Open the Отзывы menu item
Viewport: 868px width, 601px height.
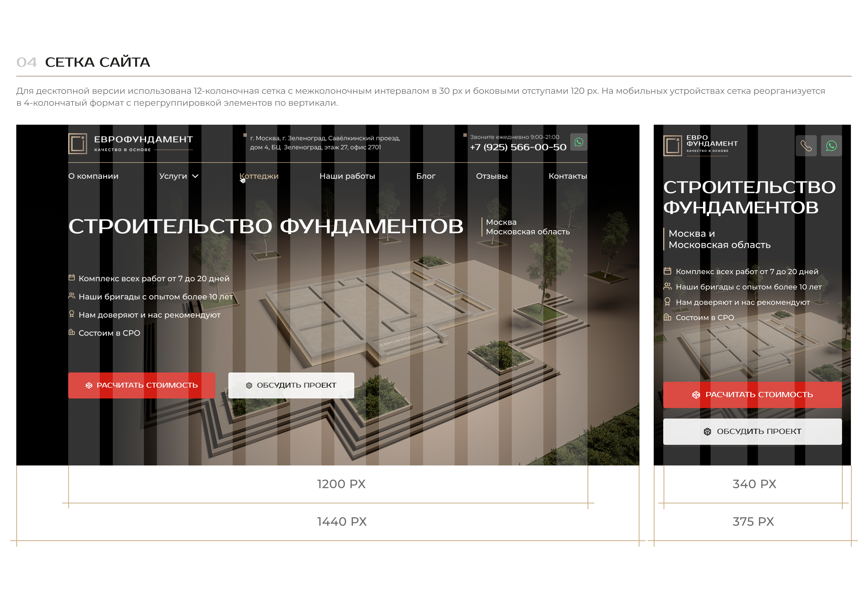pyautogui.click(x=492, y=176)
